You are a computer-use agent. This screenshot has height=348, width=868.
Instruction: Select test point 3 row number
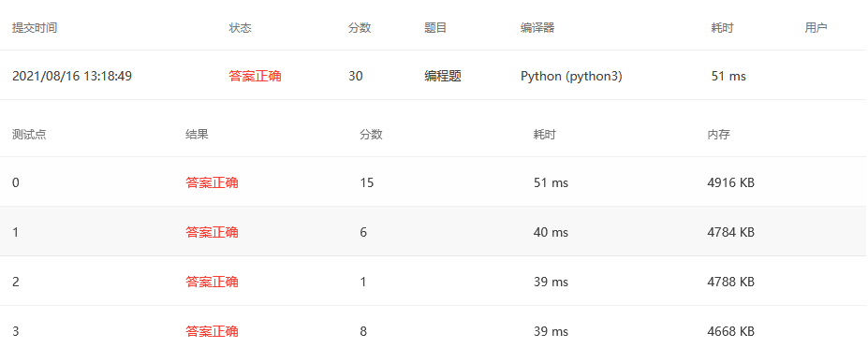point(16,332)
